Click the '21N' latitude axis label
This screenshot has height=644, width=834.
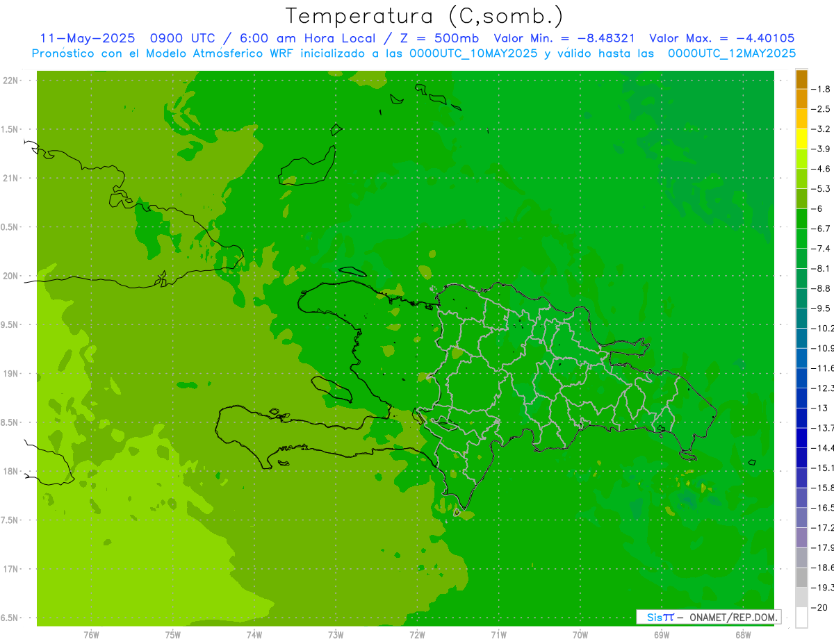11,178
